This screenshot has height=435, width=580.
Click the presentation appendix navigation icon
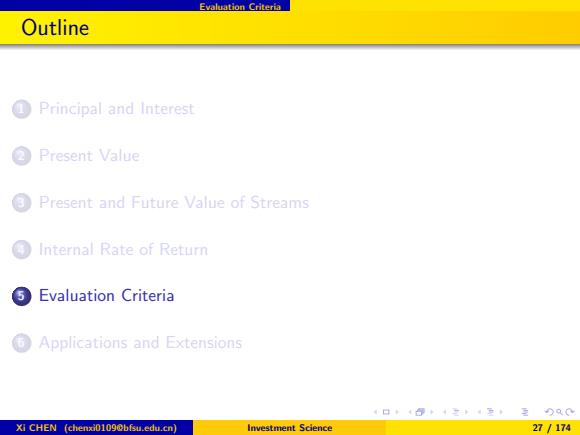(525, 412)
